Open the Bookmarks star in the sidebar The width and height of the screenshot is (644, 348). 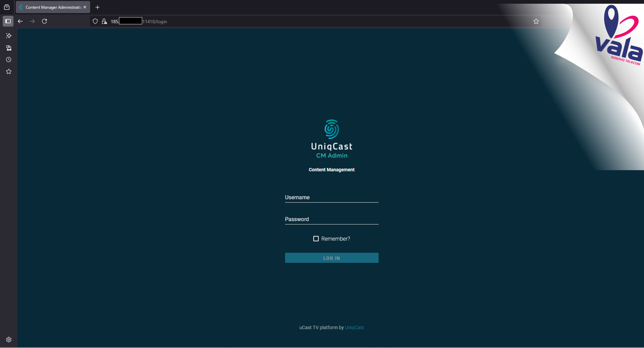[9, 72]
